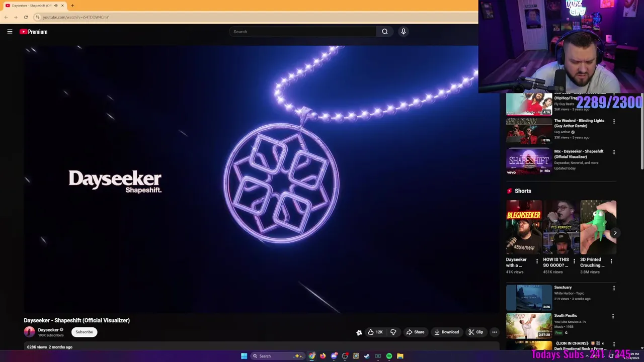Open options menu for Mix - Dayseeker
644x362 pixels.
[614, 152]
